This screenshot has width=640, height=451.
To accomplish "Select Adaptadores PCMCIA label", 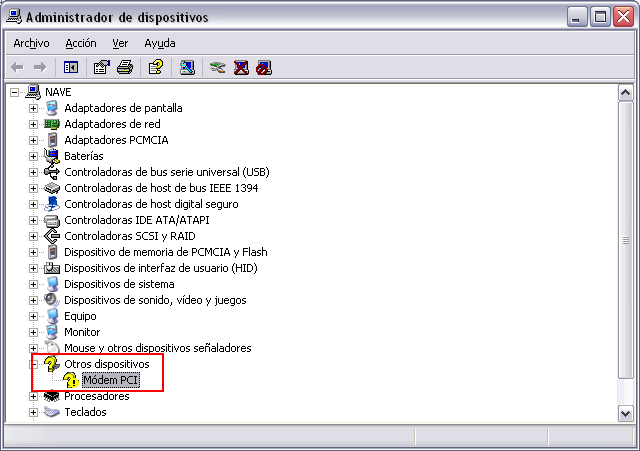I will point(116,140).
